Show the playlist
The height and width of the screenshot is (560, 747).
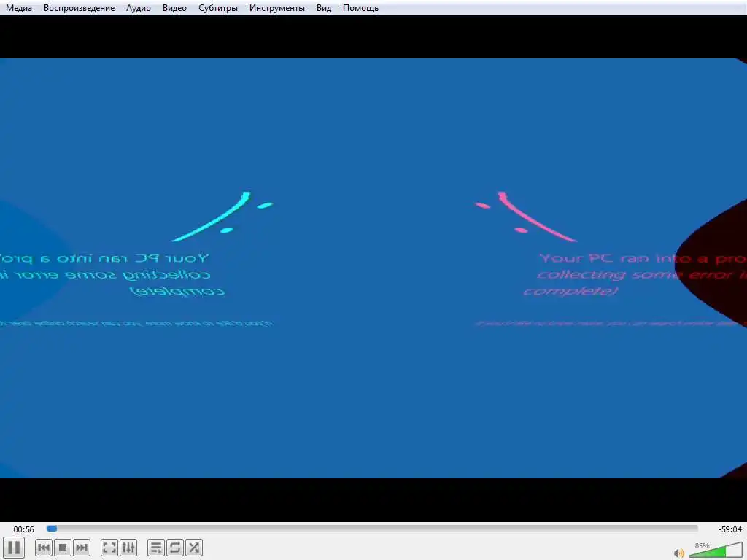pyautogui.click(x=156, y=548)
